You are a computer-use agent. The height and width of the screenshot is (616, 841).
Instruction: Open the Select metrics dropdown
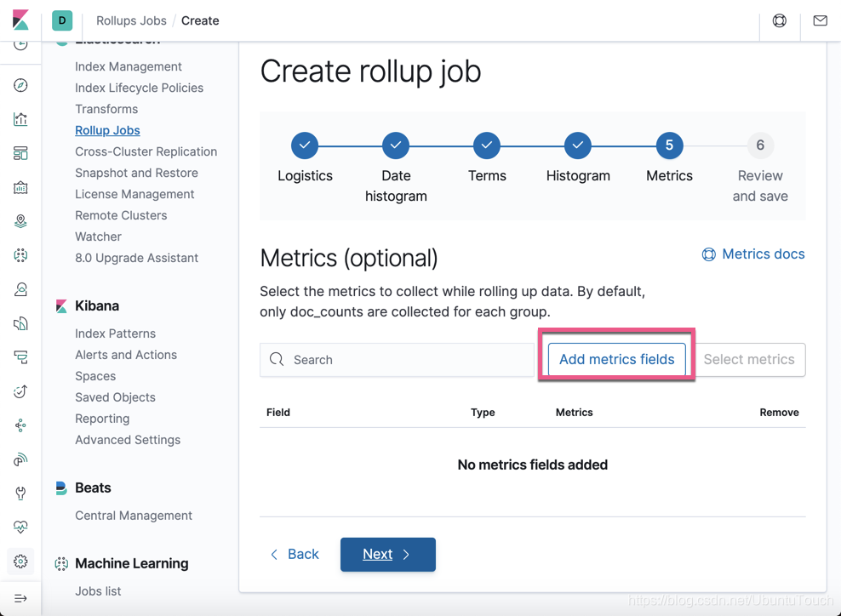point(749,359)
